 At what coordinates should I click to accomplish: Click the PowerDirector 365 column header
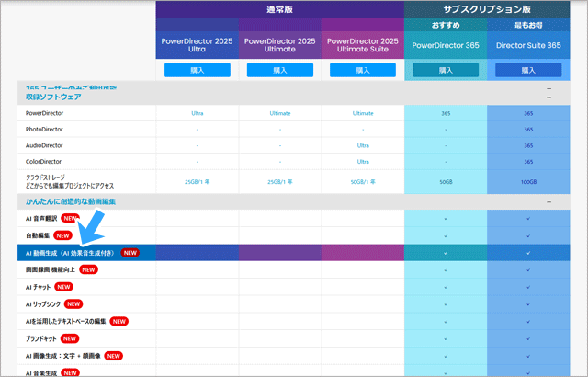(x=446, y=45)
